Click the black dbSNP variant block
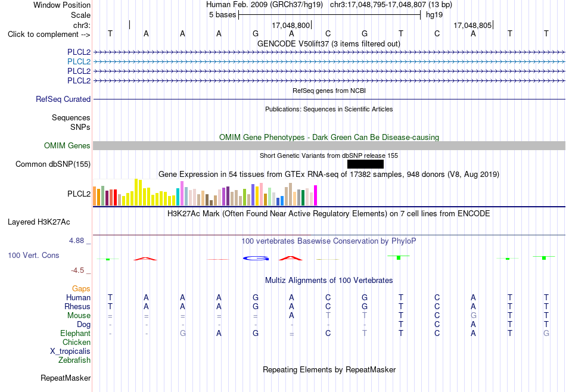This screenshot has width=566, height=392. (365, 164)
